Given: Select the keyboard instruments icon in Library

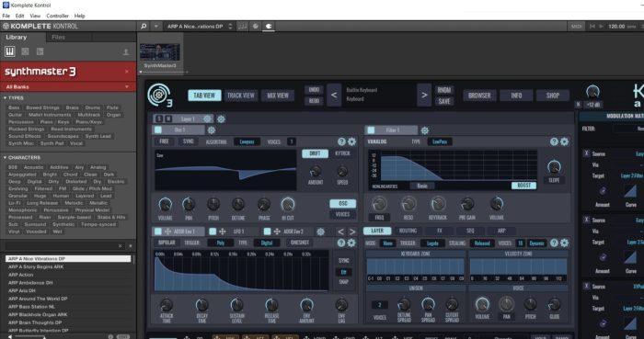Looking at the screenshot, I should pos(9,51).
